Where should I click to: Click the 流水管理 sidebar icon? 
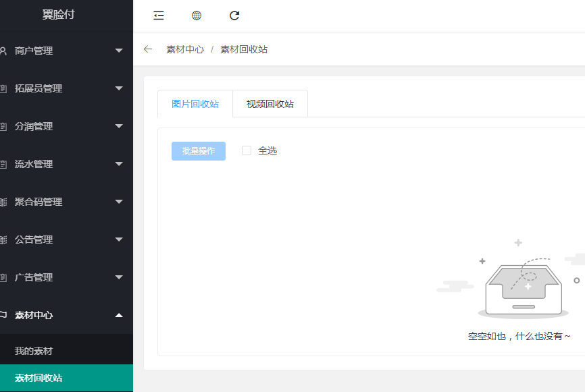(3, 165)
